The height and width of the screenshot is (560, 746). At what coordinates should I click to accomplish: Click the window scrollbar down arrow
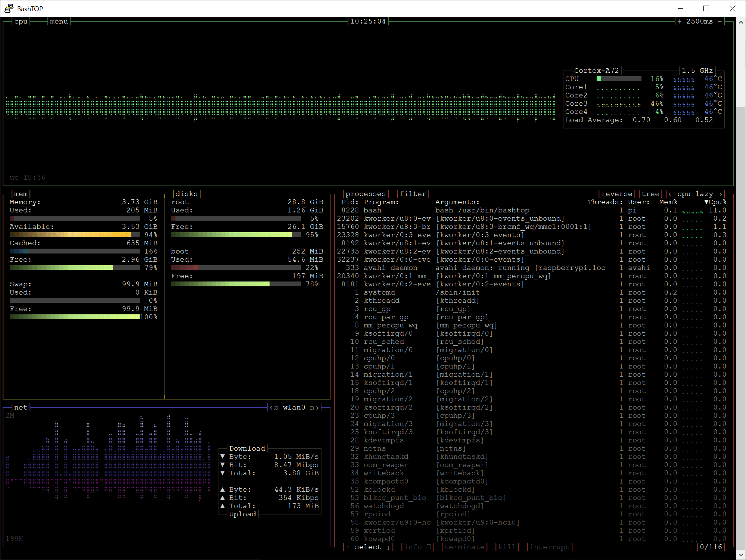point(740,555)
